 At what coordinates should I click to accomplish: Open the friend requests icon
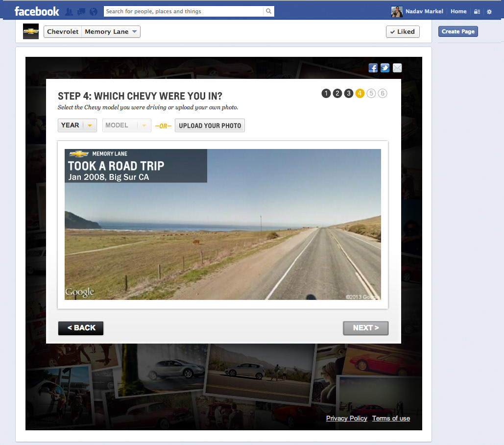coord(69,12)
